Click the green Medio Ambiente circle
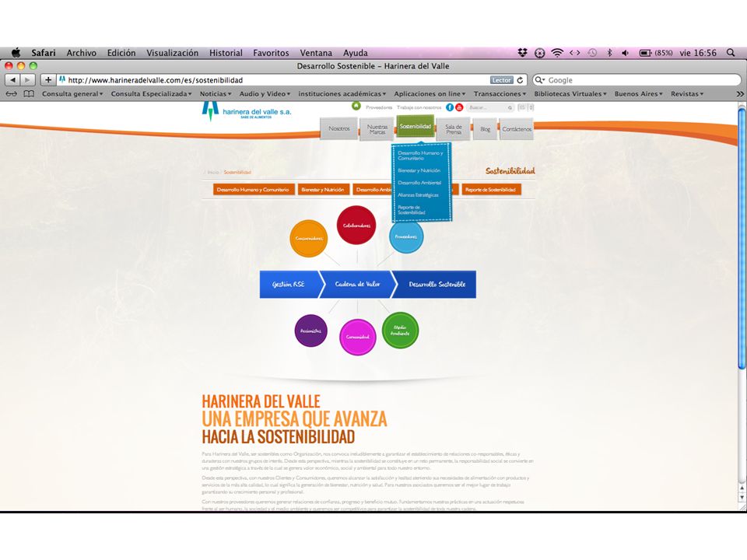This screenshot has width=747, height=560. (400, 330)
